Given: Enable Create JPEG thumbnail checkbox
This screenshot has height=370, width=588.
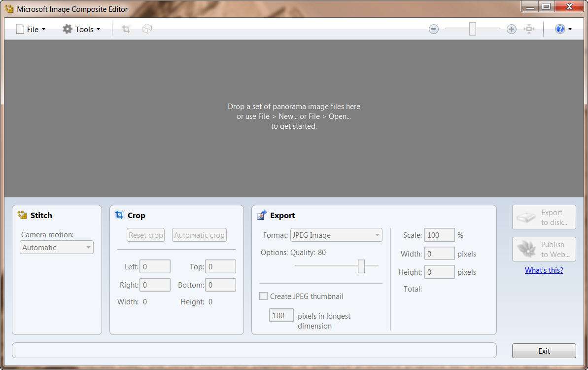Looking at the screenshot, I should pyautogui.click(x=264, y=296).
